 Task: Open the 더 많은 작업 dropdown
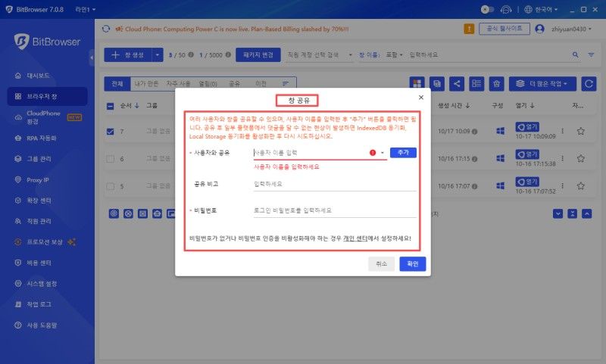coord(542,84)
